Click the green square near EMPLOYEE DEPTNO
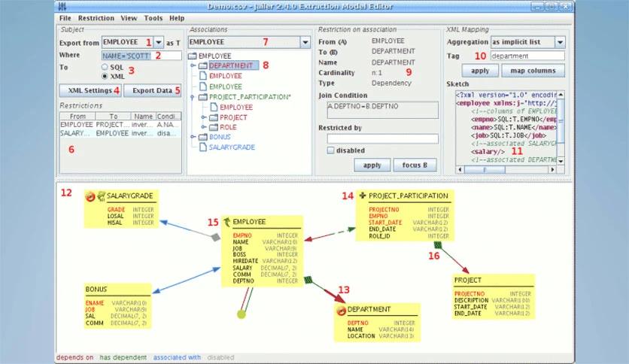Viewport: 629px width, 364px height. [308, 280]
